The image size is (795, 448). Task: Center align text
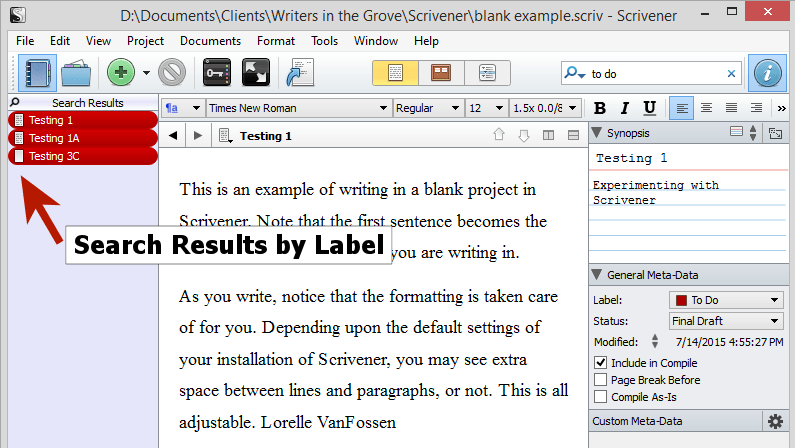click(706, 108)
